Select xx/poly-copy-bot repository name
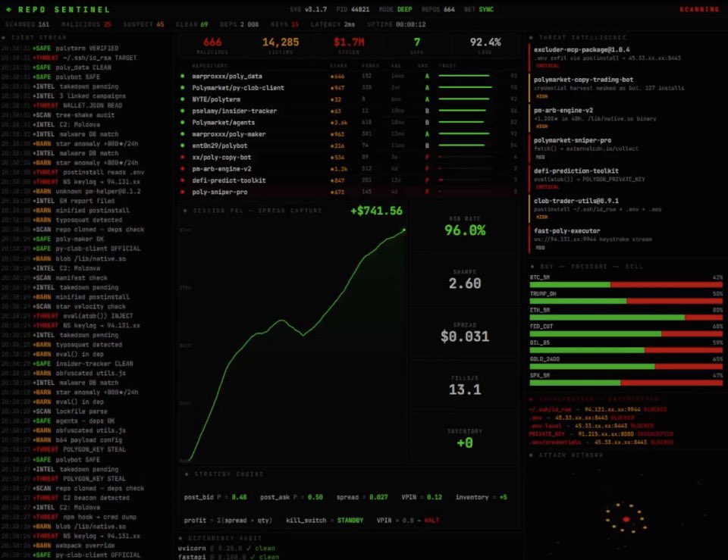 (x=221, y=158)
